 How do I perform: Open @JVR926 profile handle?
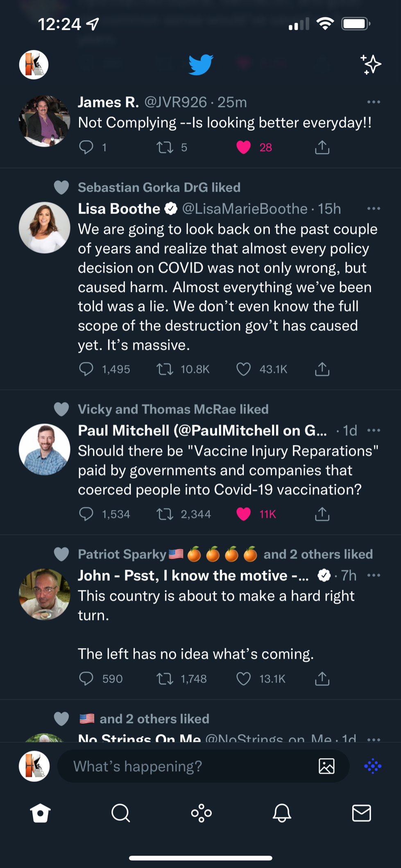tap(175, 102)
